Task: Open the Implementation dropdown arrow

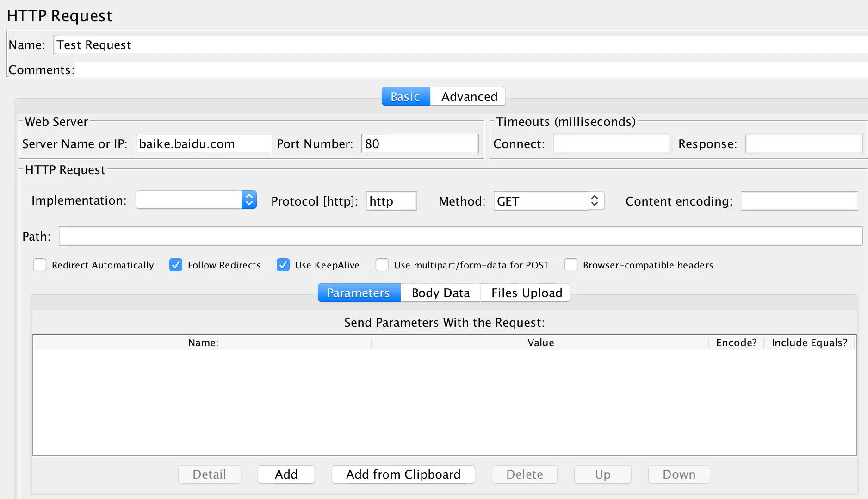Action: point(249,200)
